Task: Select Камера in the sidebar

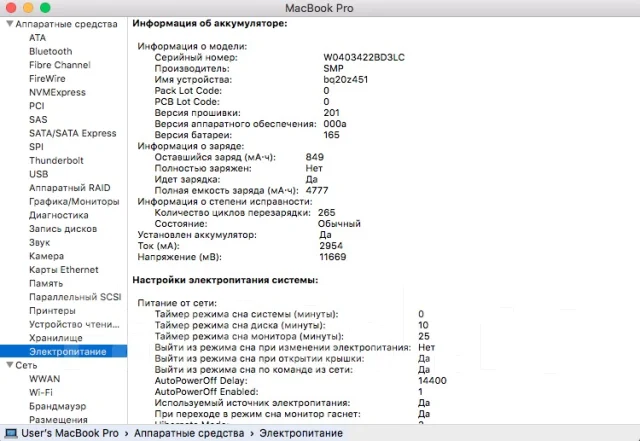Action: [x=46, y=256]
